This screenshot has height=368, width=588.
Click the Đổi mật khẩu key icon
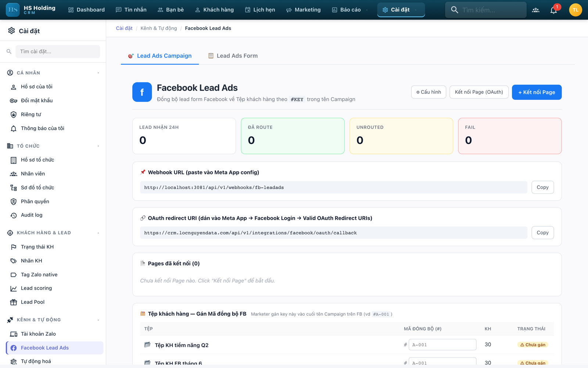14,101
